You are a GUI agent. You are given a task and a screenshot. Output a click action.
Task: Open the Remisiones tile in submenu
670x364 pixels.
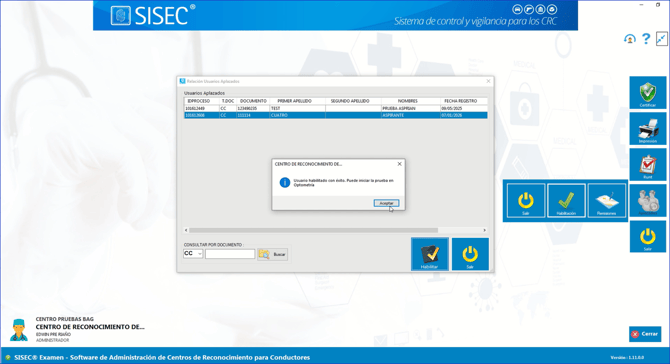coord(606,200)
